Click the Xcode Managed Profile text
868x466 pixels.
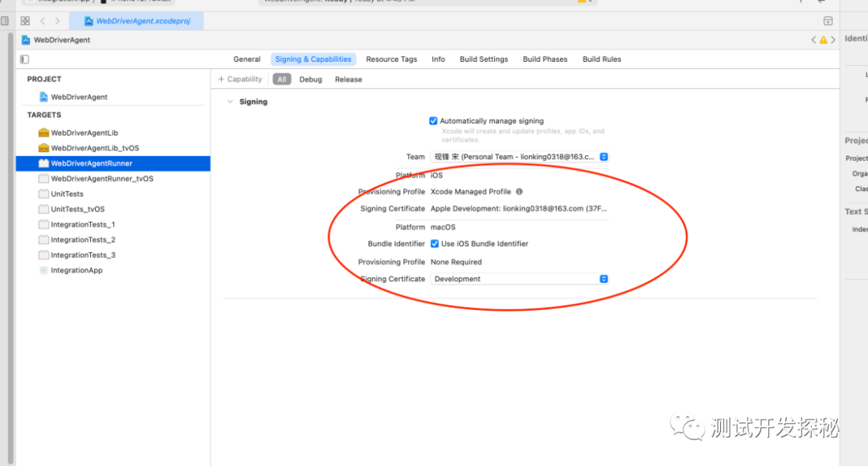(470, 191)
